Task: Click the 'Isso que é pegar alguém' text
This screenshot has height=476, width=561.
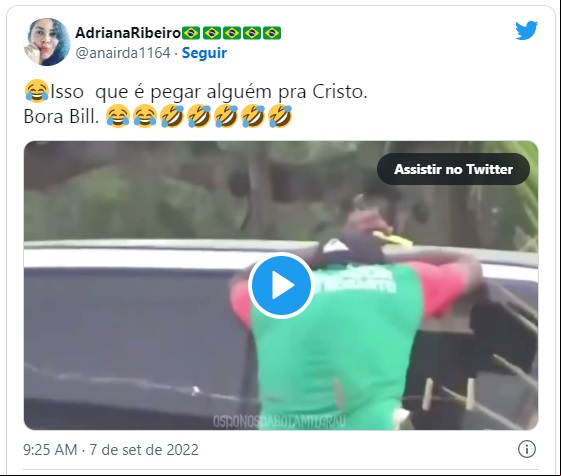Action: 162,92
